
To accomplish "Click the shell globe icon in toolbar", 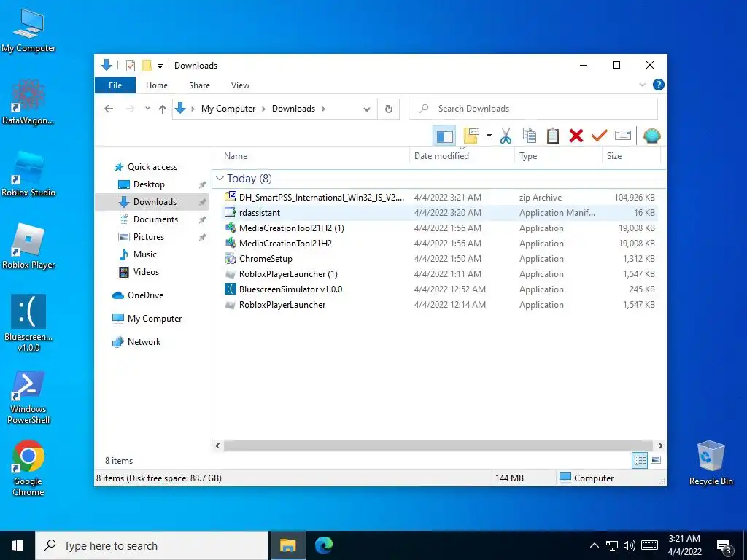I will (651, 136).
